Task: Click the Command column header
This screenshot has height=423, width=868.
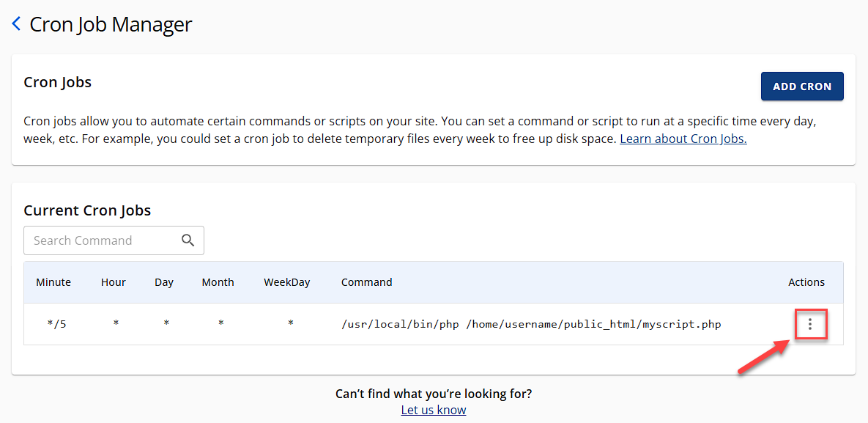Action: 367,282
